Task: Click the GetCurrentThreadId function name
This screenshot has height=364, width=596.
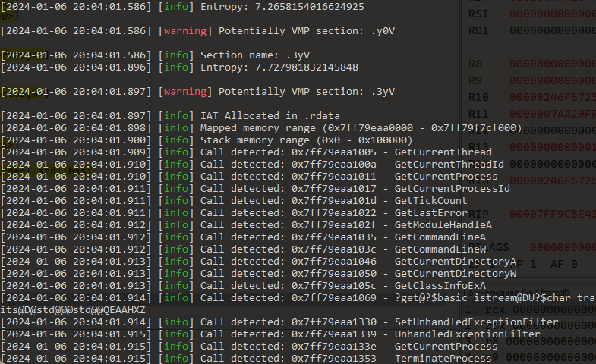Action: point(449,165)
